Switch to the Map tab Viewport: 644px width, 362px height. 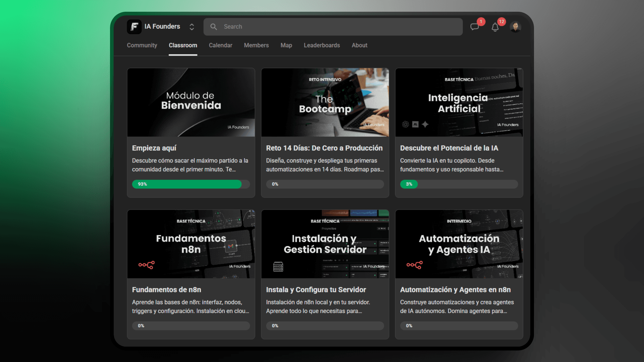click(x=286, y=45)
